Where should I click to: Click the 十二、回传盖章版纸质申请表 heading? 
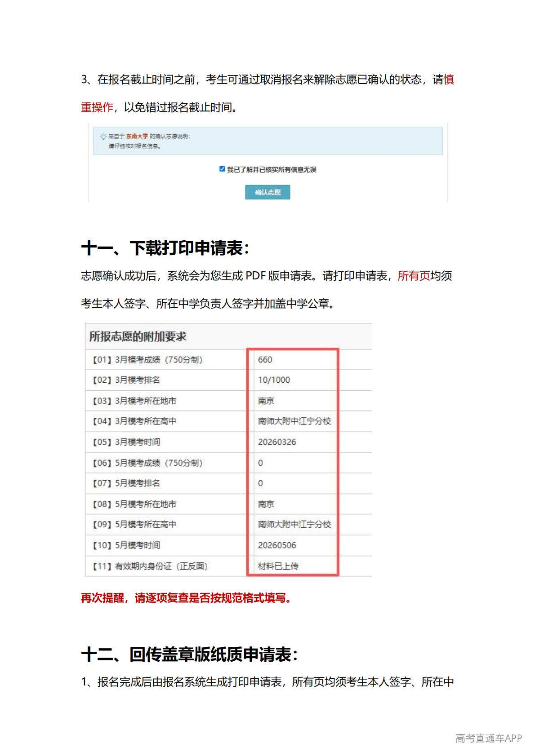189,654
